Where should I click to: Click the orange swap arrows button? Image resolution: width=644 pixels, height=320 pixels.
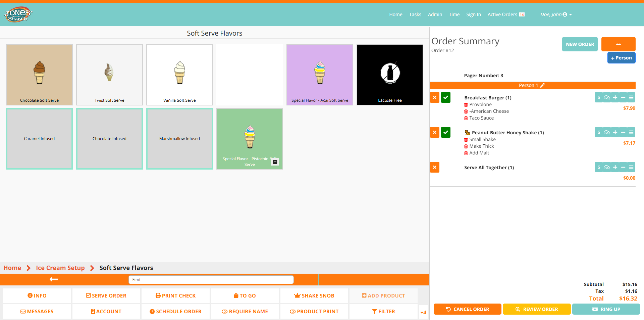pos(618,44)
